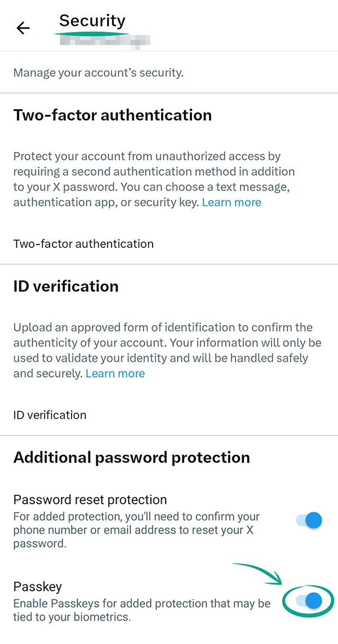Screen dimensions: 338x644
Task: Click the Passkey label
Action: [37, 587]
